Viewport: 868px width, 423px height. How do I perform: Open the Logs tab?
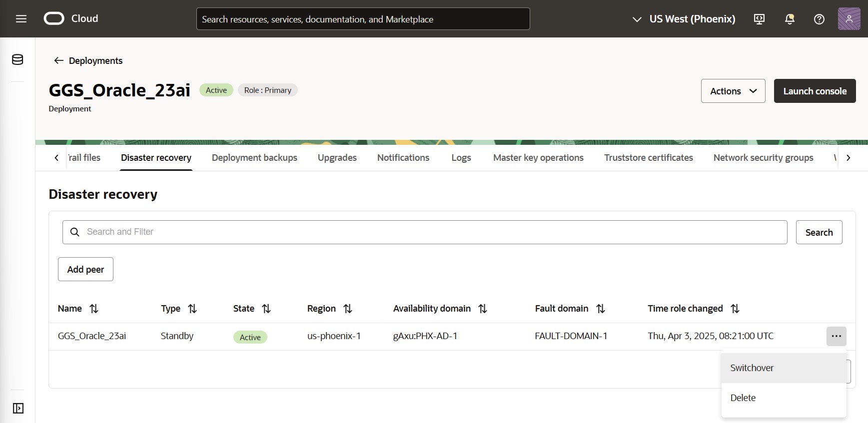461,158
